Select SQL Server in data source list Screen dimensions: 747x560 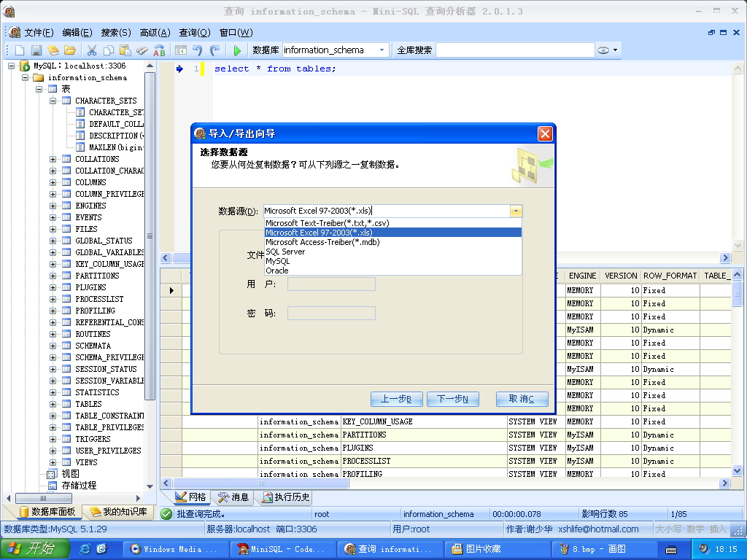pyautogui.click(x=393, y=252)
